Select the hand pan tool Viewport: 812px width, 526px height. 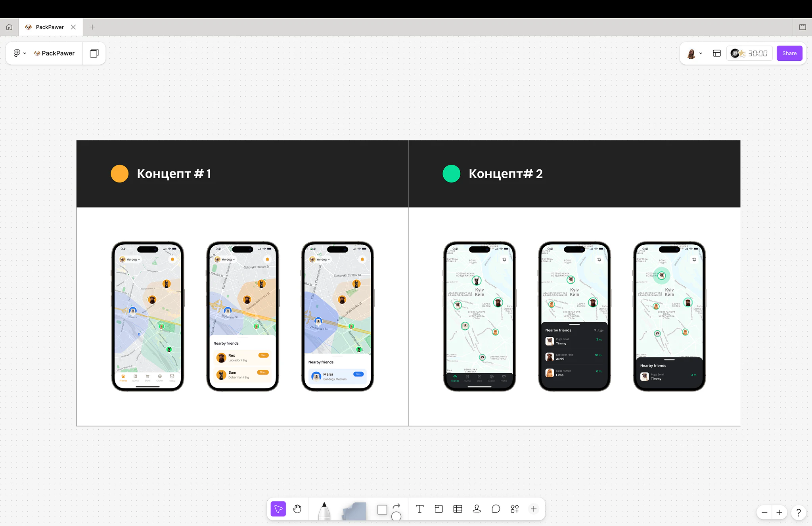pos(297,509)
